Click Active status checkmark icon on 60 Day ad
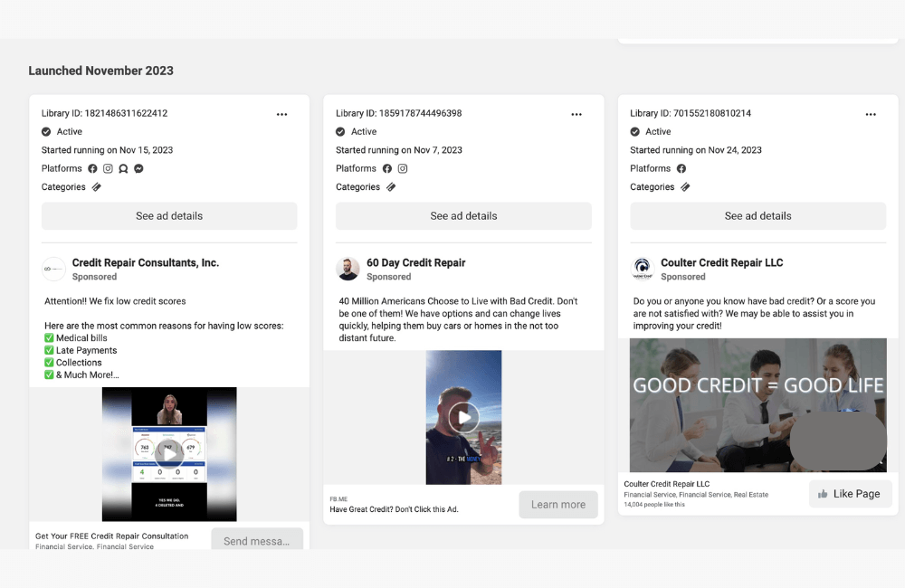905x588 pixels. (340, 131)
